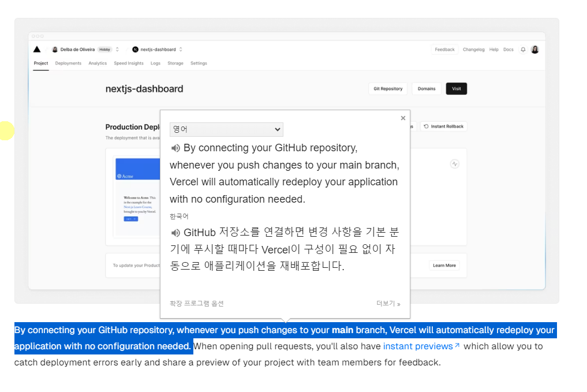
Task: Open the language dropdown showing 영어
Action: (226, 129)
